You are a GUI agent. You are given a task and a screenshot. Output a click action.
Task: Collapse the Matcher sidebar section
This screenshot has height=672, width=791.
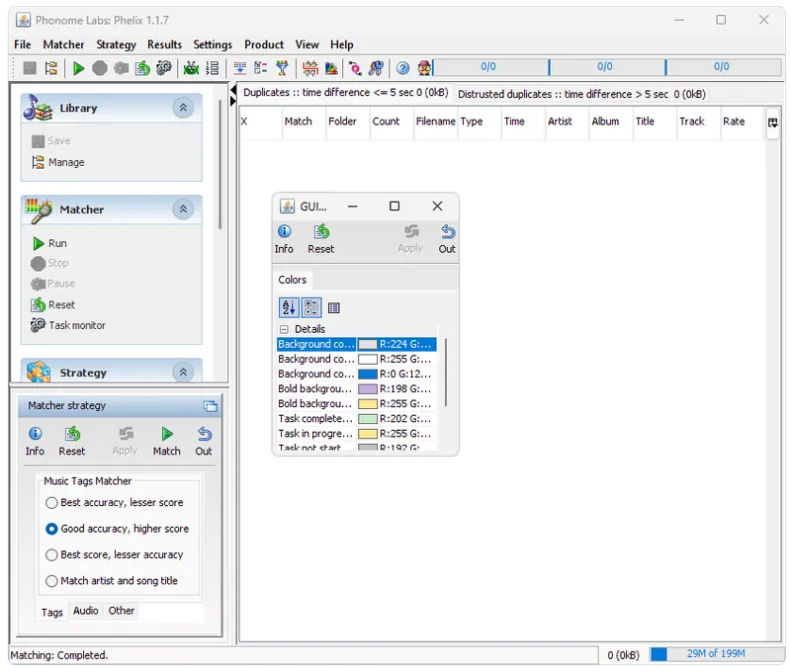(x=183, y=209)
